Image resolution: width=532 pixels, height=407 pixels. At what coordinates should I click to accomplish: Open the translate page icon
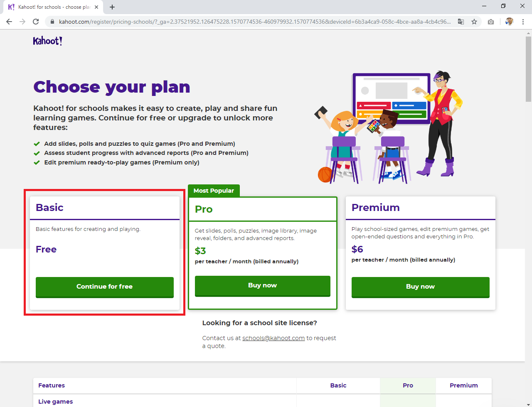(461, 22)
